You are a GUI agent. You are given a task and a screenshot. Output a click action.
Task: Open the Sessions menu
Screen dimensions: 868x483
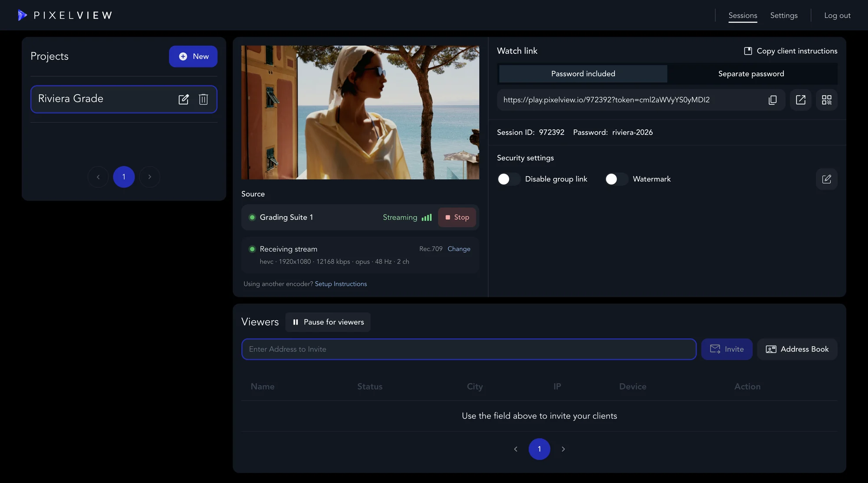[x=743, y=16]
